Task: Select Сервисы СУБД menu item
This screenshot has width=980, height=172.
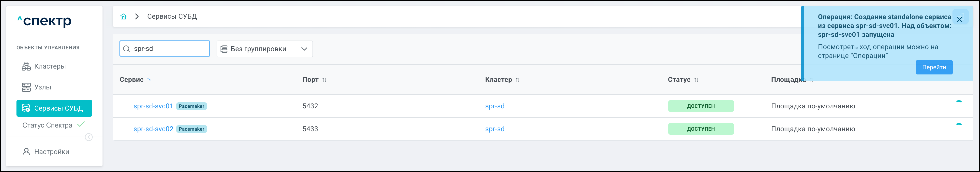Action: [x=54, y=108]
